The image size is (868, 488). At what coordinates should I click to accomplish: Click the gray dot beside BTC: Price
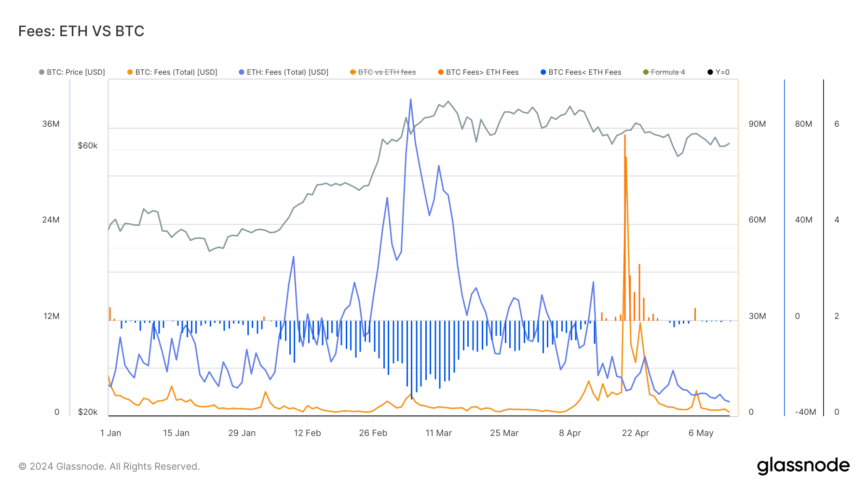point(41,72)
